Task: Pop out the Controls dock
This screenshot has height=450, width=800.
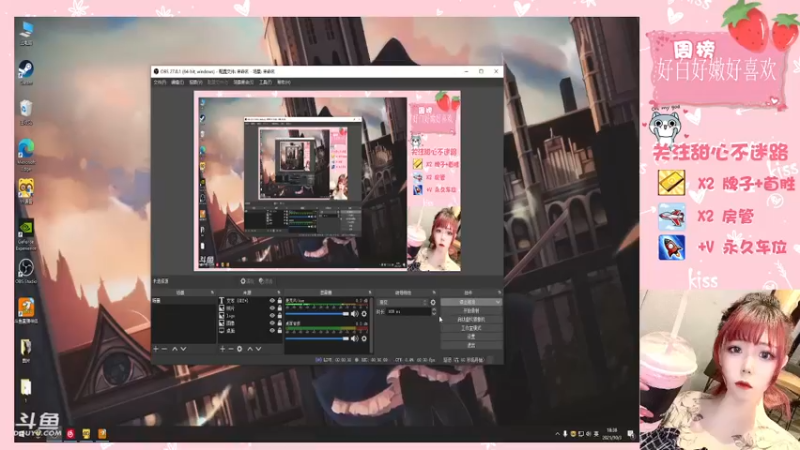Action: [499, 292]
